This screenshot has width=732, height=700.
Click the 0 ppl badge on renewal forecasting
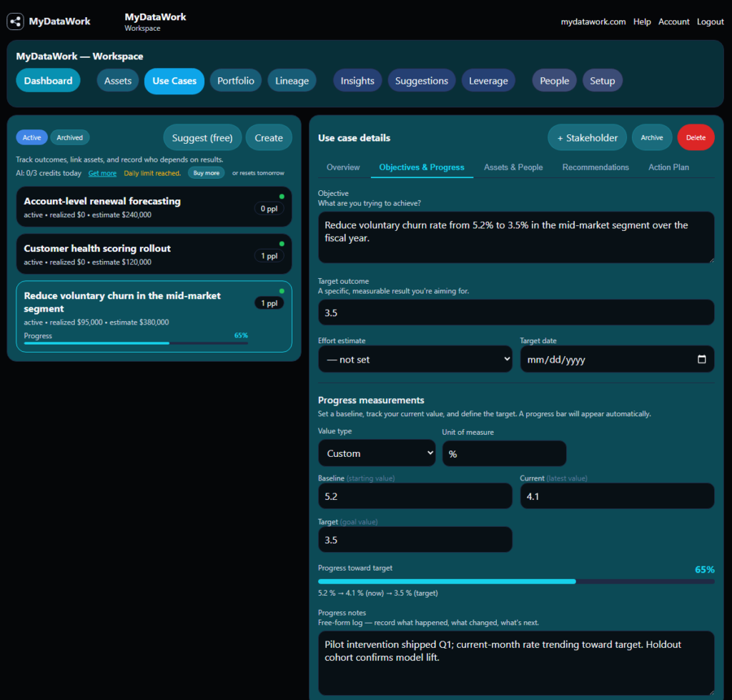point(269,209)
